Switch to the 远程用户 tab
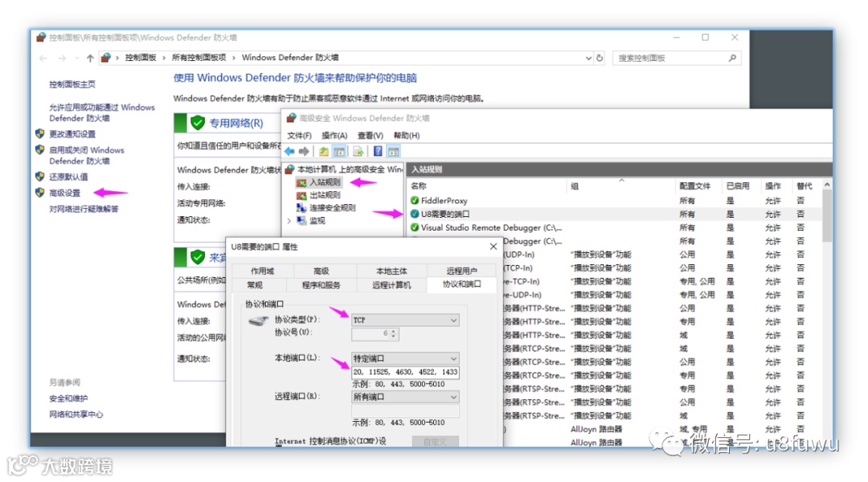868x482 pixels. tap(461, 272)
